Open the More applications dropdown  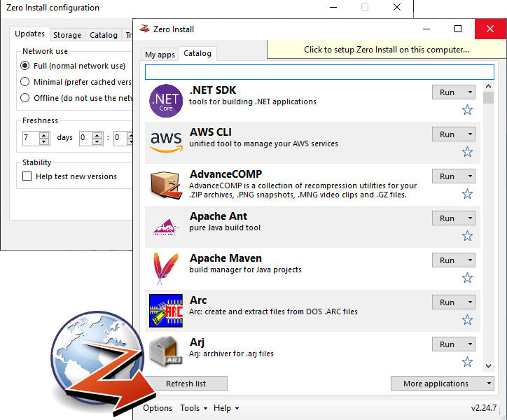point(442,384)
